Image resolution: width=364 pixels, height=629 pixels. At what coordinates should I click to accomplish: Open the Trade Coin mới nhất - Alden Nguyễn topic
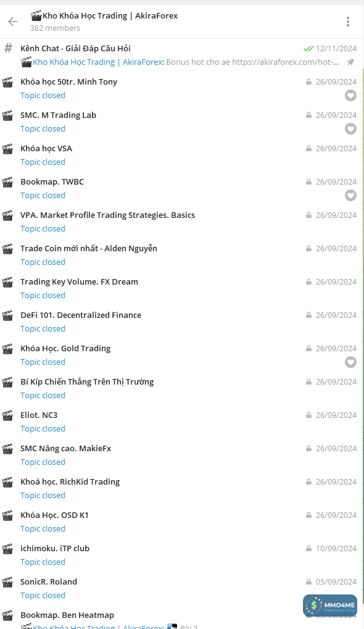click(x=89, y=248)
